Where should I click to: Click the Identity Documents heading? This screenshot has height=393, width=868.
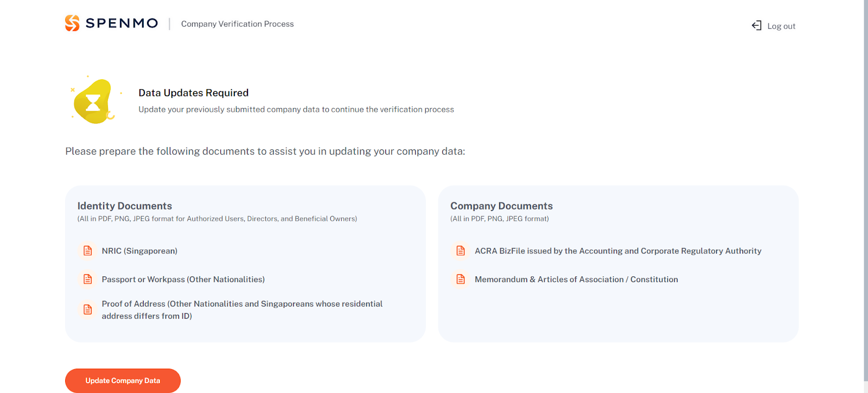pos(125,206)
